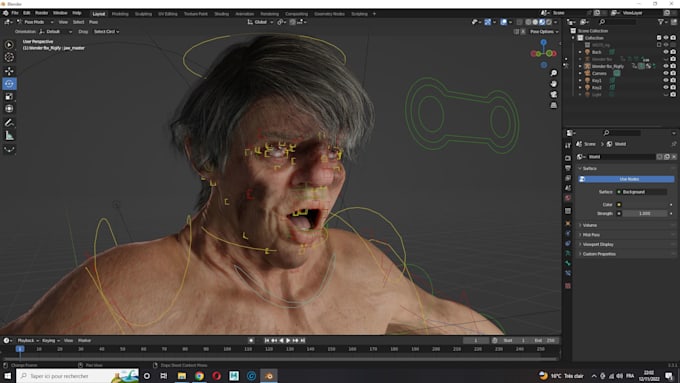
Task: Select the Breakdowner pose tool
Action: coord(9,149)
